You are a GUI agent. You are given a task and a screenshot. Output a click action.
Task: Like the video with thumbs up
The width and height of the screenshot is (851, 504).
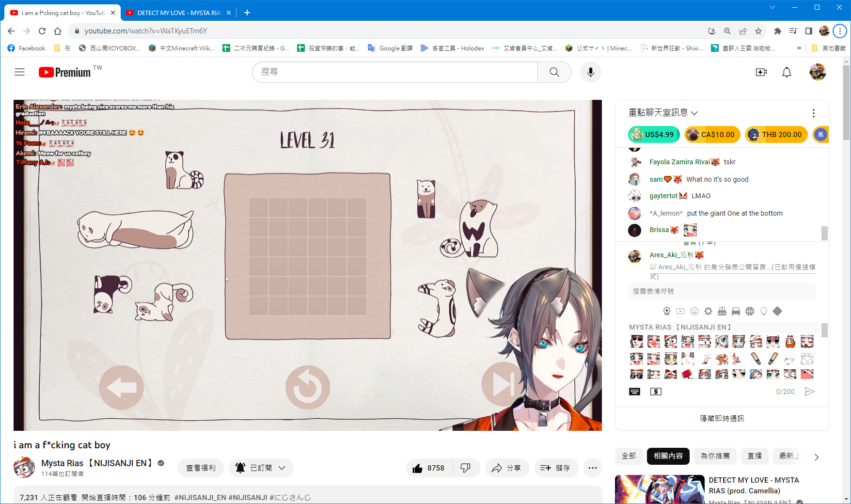tap(429, 468)
